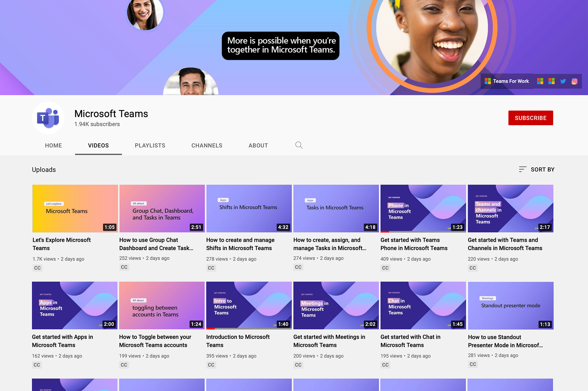Click the progress bar on Teams Phone thumbnail
This screenshot has width=588, height=391.
423,232
